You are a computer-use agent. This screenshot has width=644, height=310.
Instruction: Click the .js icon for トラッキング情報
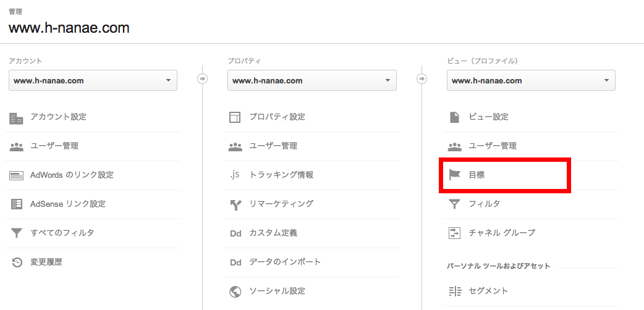(x=234, y=175)
